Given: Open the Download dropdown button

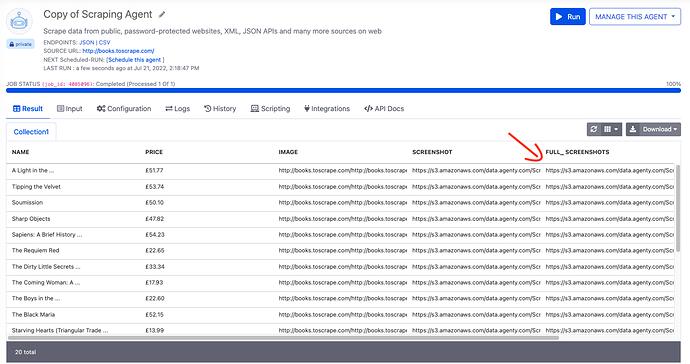Looking at the screenshot, I should (x=653, y=129).
